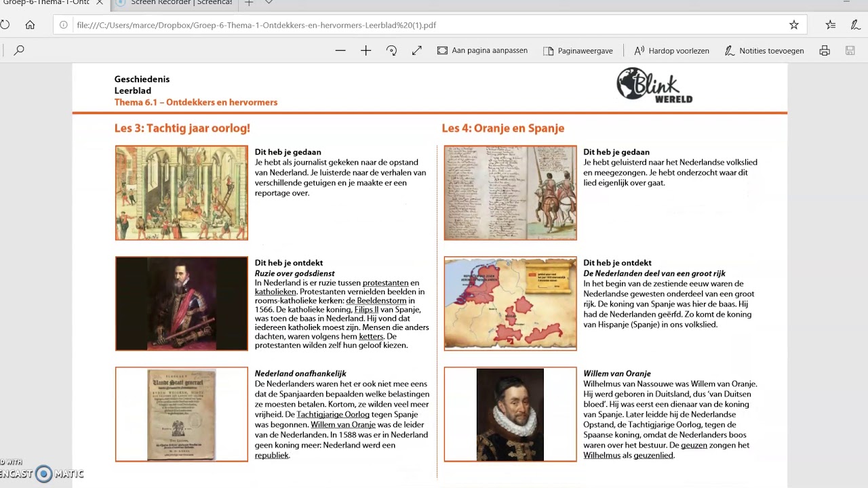Screen dimensions: 868x488
Task: Save the PDF with the disk icon
Action: coord(850,51)
